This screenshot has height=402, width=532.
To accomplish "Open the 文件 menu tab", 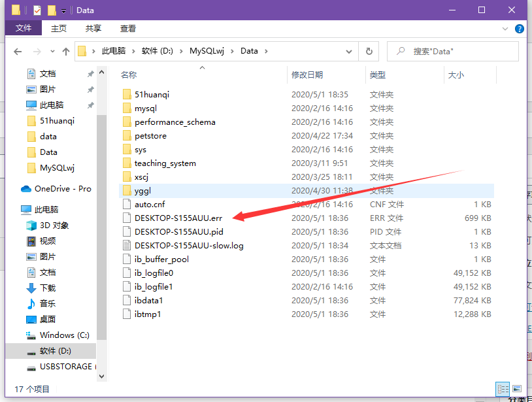I will coord(24,28).
